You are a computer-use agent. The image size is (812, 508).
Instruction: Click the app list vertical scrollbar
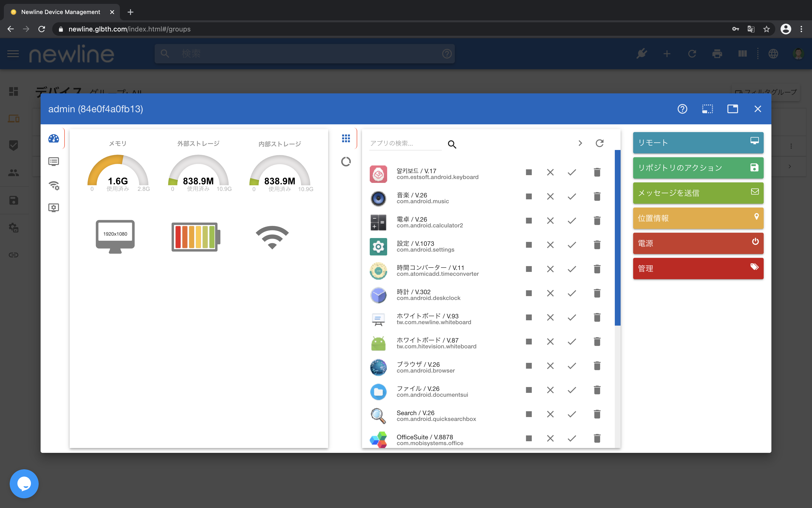tap(617, 238)
